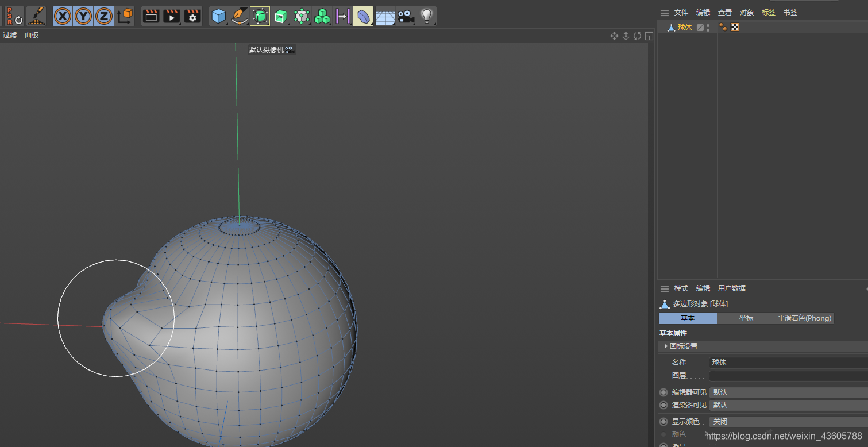Select the 球体 object in tree
This screenshot has height=447, width=868.
685,28
